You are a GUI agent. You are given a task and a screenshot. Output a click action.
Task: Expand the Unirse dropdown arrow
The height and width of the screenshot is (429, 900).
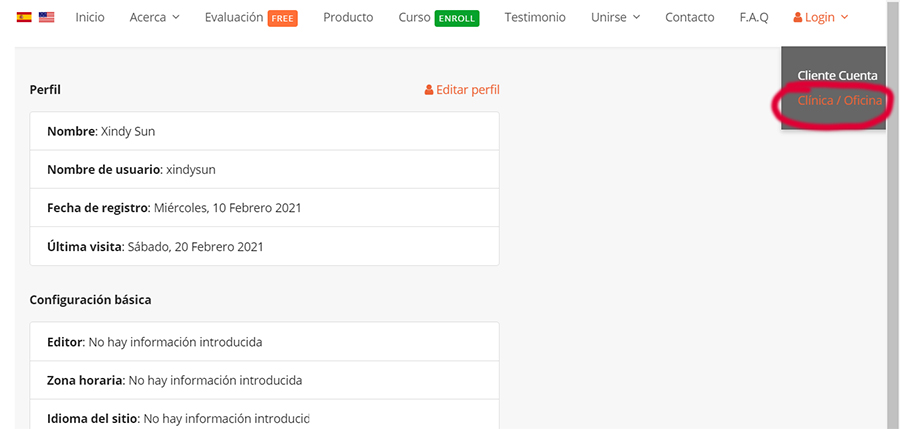pyautogui.click(x=636, y=18)
